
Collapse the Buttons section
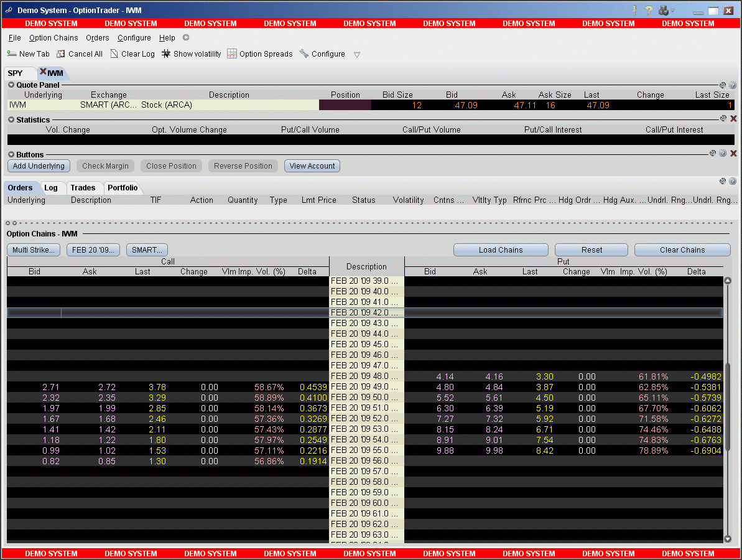[x=11, y=155]
